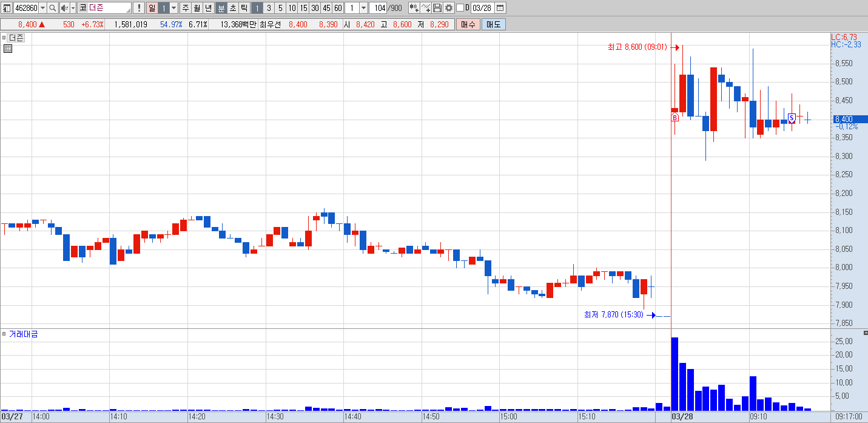Expand the speaker icon dropdown arrow
The height and width of the screenshot is (423, 868).
coord(73,8)
